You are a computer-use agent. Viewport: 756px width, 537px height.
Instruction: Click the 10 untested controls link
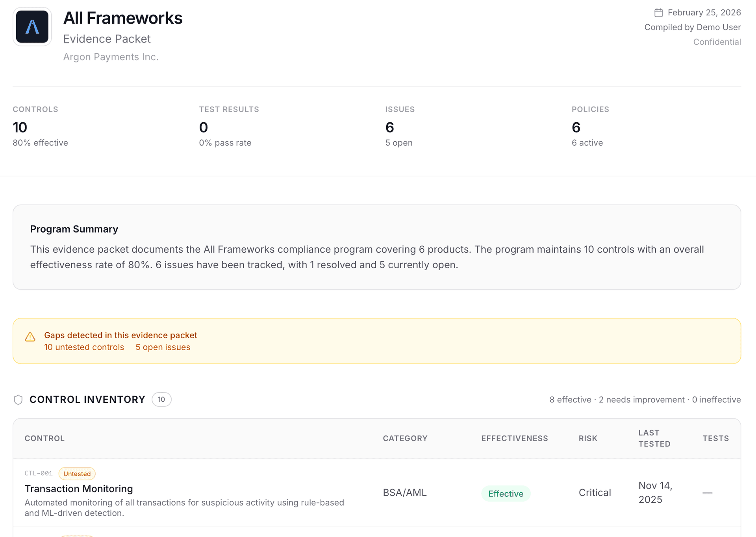tap(84, 347)
